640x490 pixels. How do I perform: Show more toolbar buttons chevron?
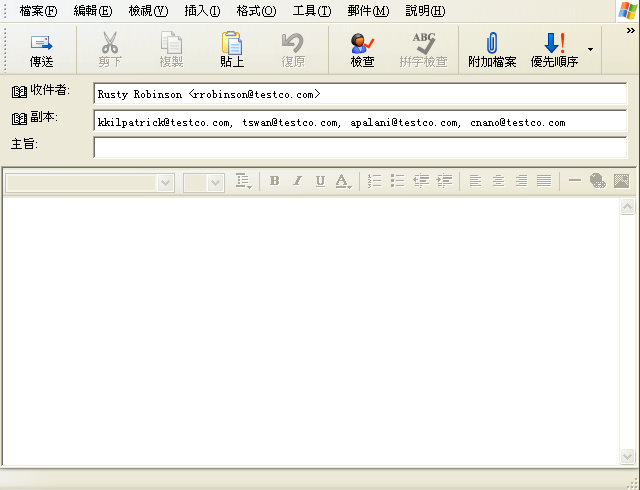pyautogui.click(x=631, y=31)
